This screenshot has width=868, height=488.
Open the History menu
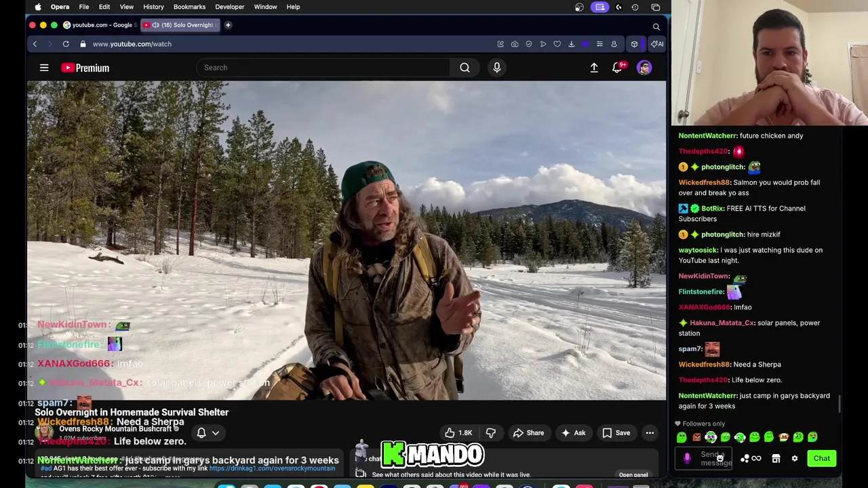coord(153,7)
